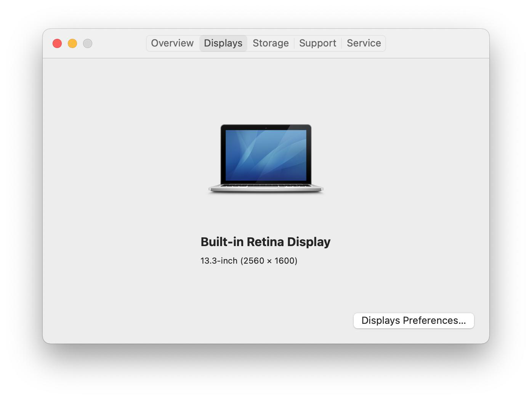
Task: Select the Displays tab
Action: 223,43
